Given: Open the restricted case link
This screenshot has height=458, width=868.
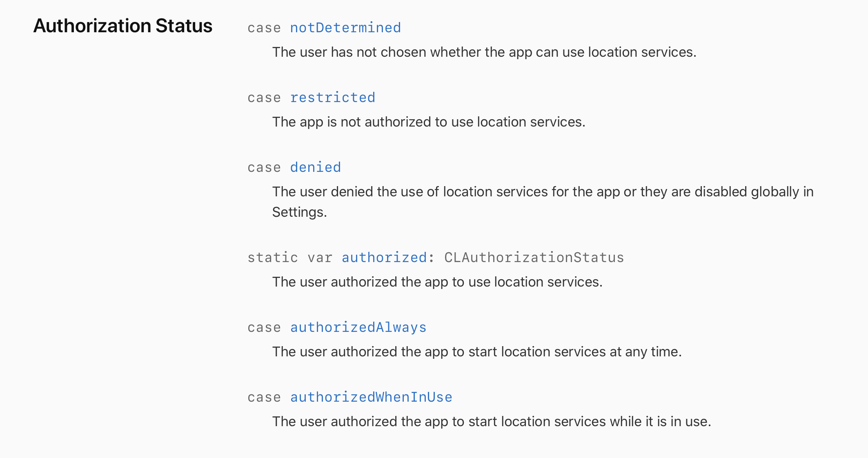Looking at the screenshot, I should pyautogui.click(x=332, y=98).
